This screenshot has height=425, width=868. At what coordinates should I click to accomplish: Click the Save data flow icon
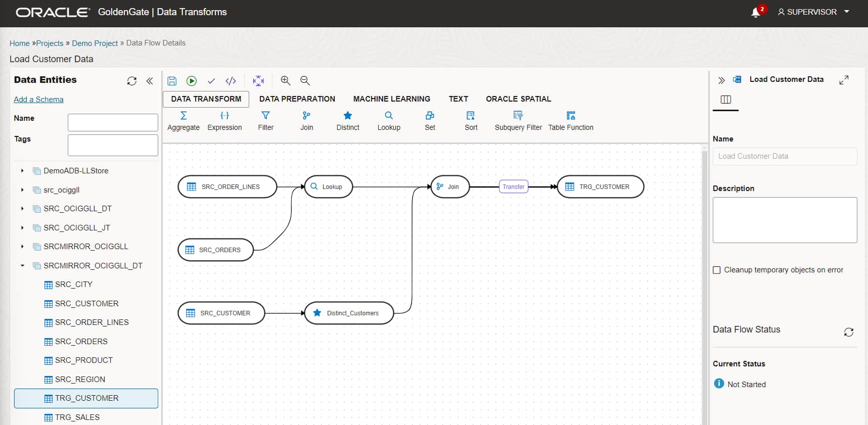point(172,81)
